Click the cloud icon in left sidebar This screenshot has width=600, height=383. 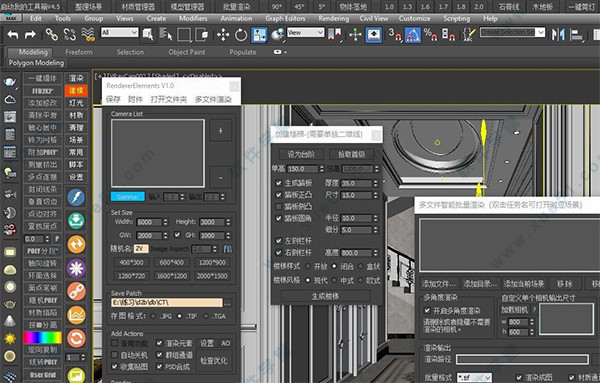(10, 100)
